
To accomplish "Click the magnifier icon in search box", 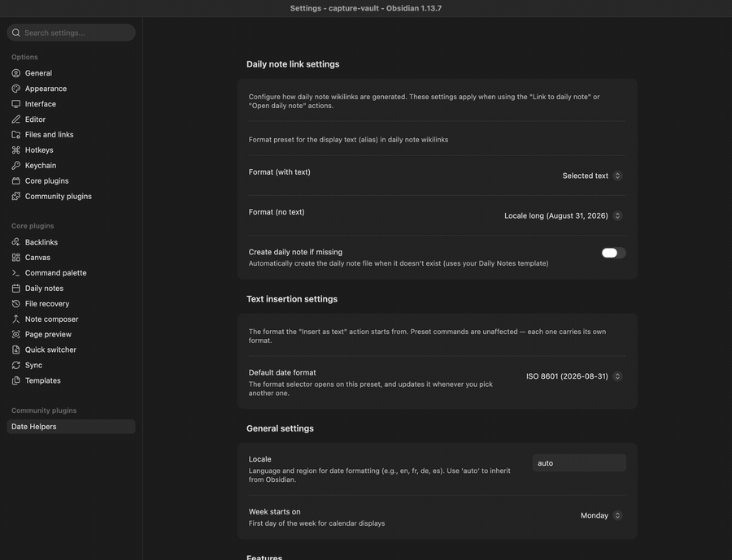I will click(16, 33).
